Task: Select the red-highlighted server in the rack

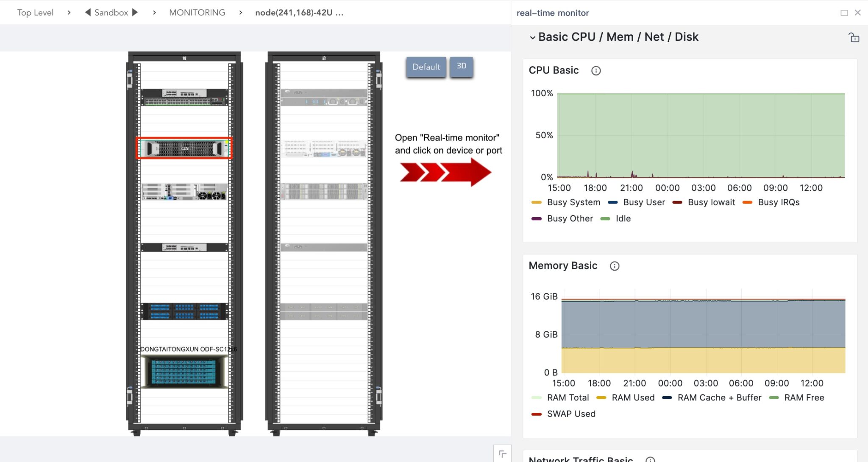Action: click(184, 148)
